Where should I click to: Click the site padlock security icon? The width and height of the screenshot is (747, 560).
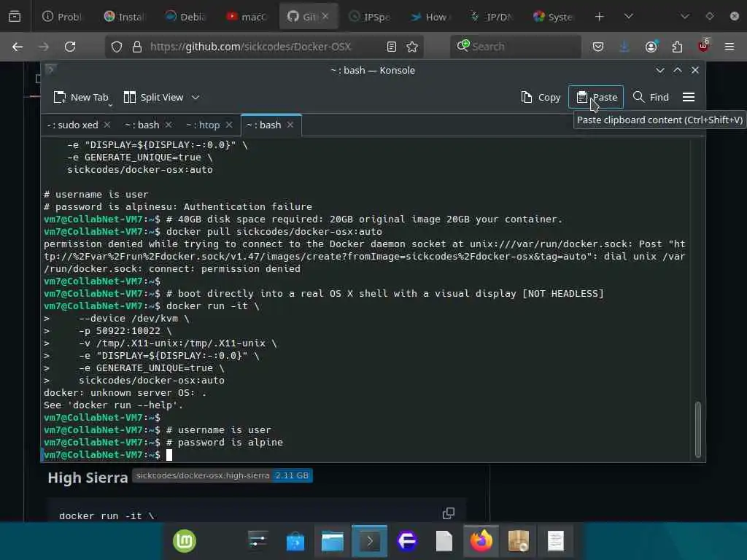click(137, 47)
